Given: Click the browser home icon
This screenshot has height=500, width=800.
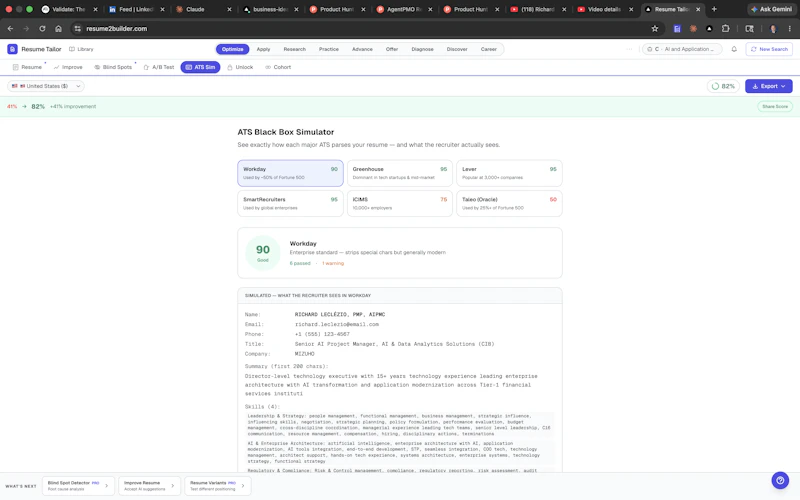Looking at the screenshot, I should point(58,29).
